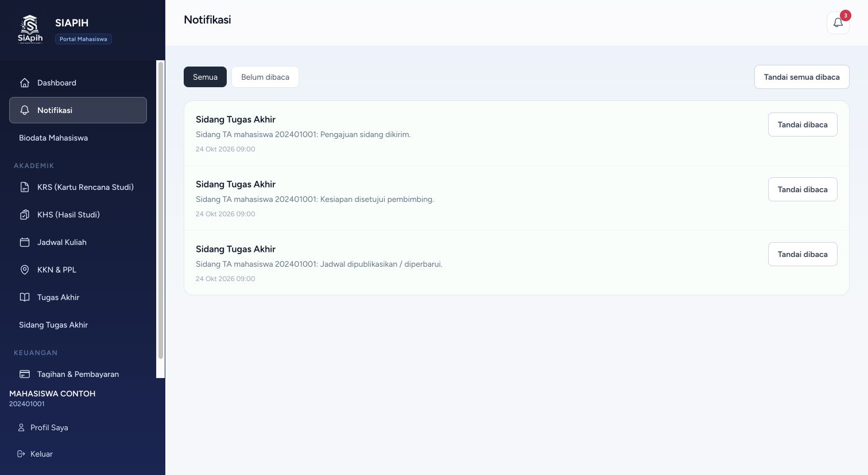The width and height of the screenshot is (868, 475).
Task: Click the Notifikasi page heading
Action: 207,20
